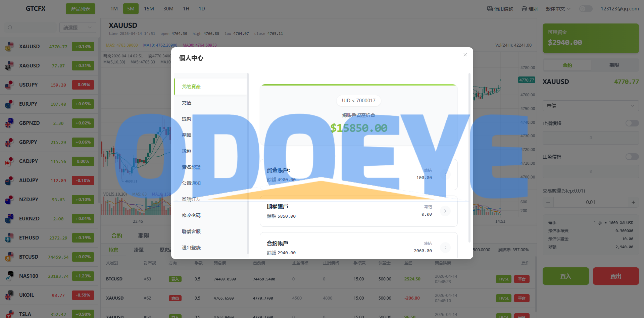Select NZDJPY flag icon

(9, 200)
